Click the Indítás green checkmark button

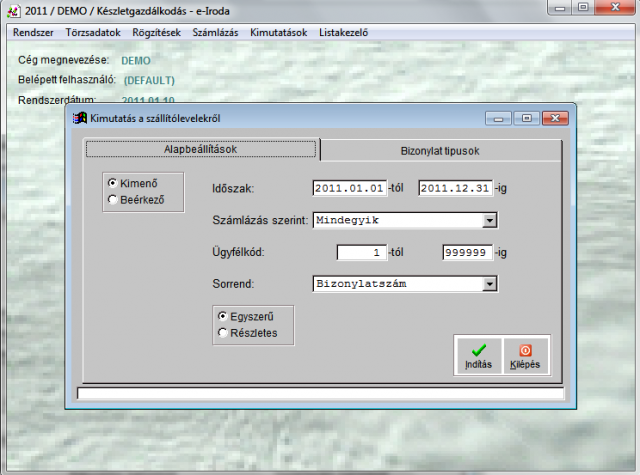(478, 355)
